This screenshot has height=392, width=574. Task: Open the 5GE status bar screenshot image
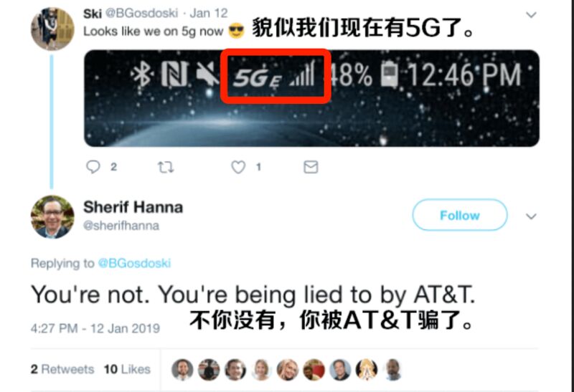click(311, 98)
